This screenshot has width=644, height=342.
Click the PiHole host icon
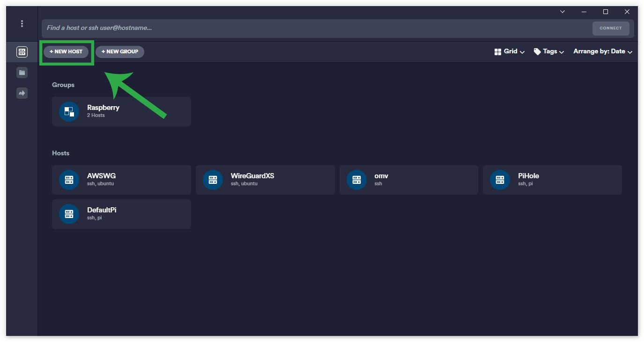(500, 180)
